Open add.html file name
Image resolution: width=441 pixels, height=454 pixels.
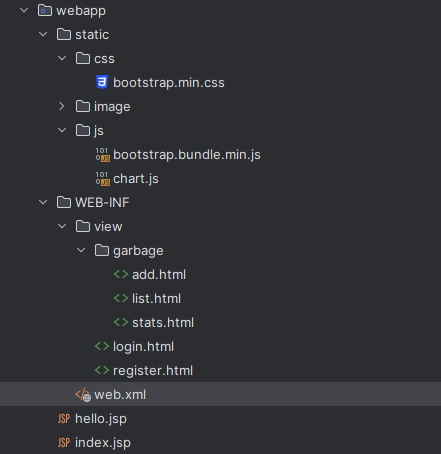coord(159,275)
